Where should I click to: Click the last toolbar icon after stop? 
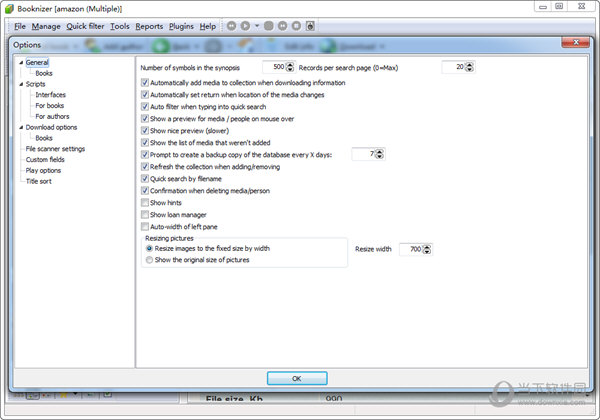click(310, 26)
